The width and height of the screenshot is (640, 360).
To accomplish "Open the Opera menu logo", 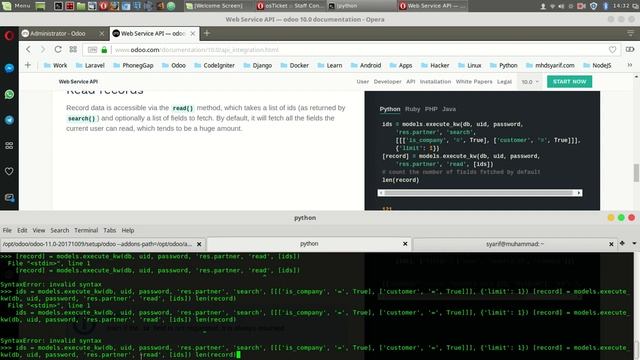I will 9,35.
